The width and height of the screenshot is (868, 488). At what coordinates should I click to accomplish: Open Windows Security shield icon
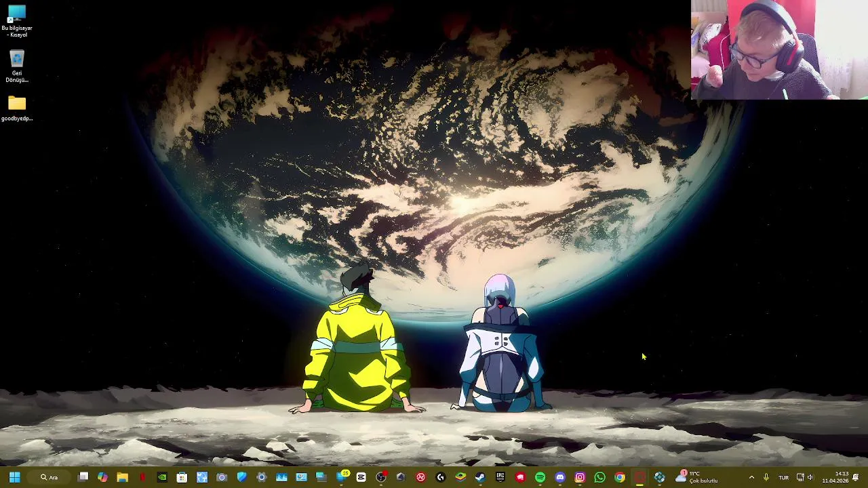[x=241, y=477]
